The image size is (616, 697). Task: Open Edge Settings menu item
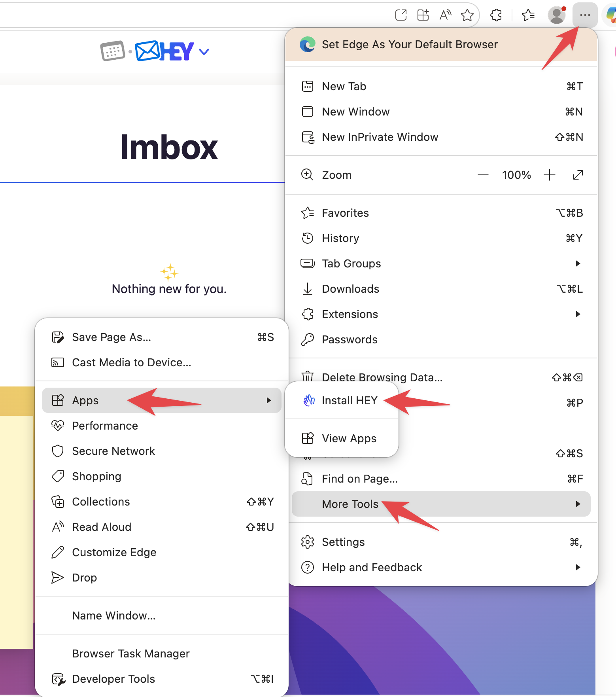[441, 542]
